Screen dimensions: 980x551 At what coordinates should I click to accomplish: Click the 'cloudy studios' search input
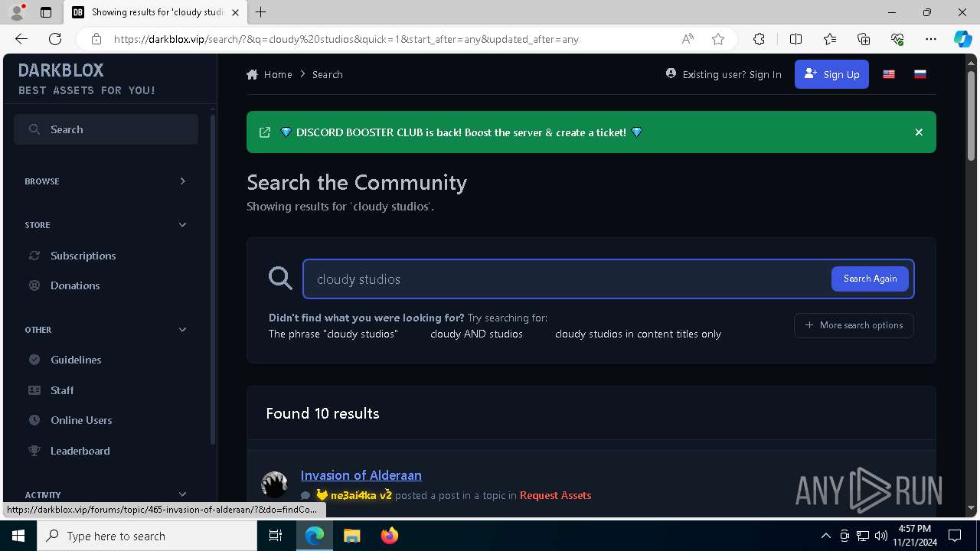click(567, 279)
